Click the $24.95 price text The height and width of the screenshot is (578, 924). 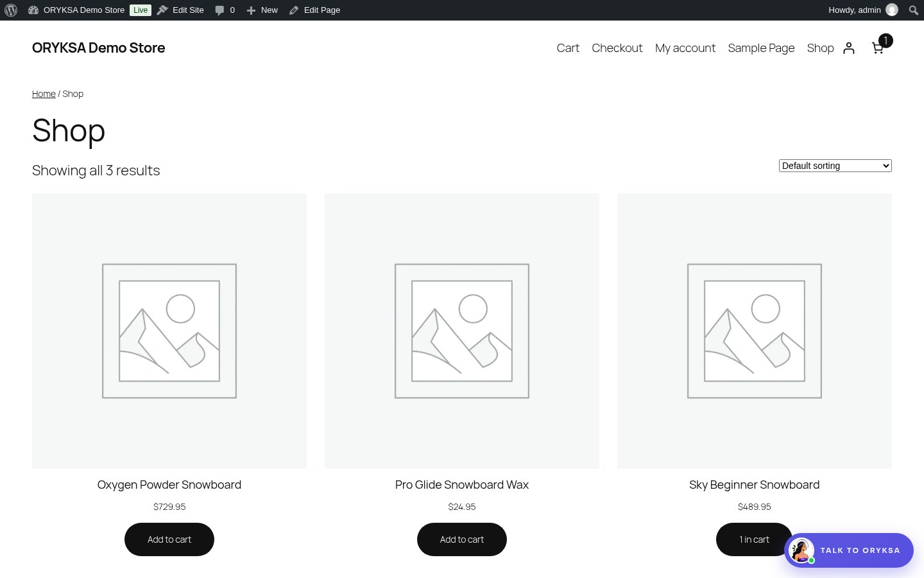462,507
